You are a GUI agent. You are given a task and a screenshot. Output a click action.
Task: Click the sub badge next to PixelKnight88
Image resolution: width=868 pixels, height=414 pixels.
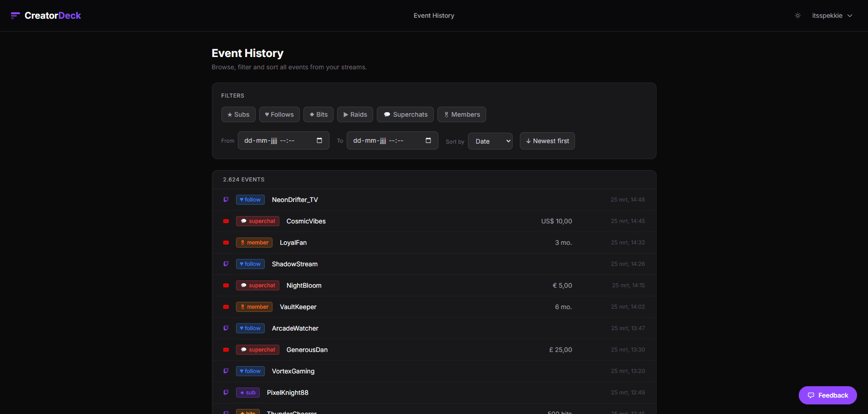pyautogui.click(x=248, y=393)
